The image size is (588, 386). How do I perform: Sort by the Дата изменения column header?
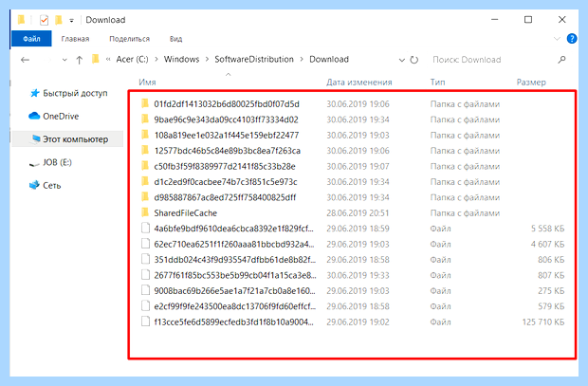tap(358, 83)
